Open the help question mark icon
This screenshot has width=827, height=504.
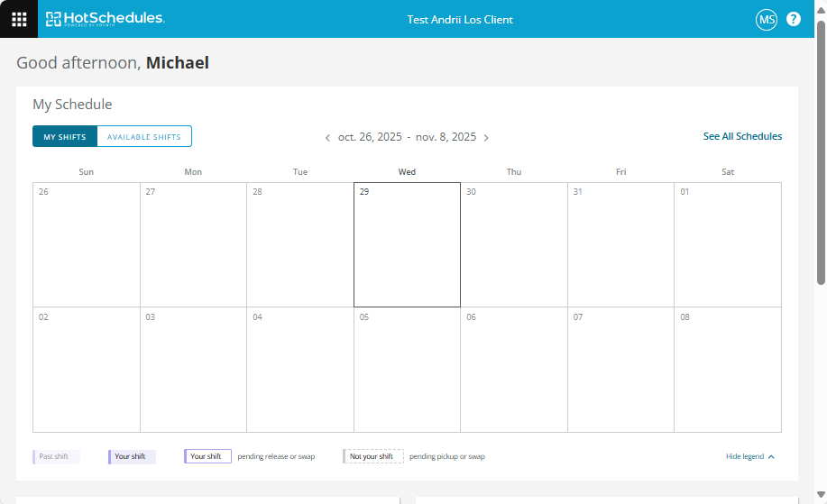(x=794, y=19)
